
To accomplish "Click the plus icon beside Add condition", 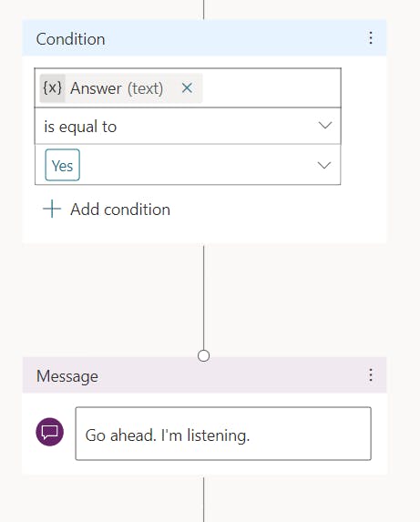I will [x=52, y=209].
